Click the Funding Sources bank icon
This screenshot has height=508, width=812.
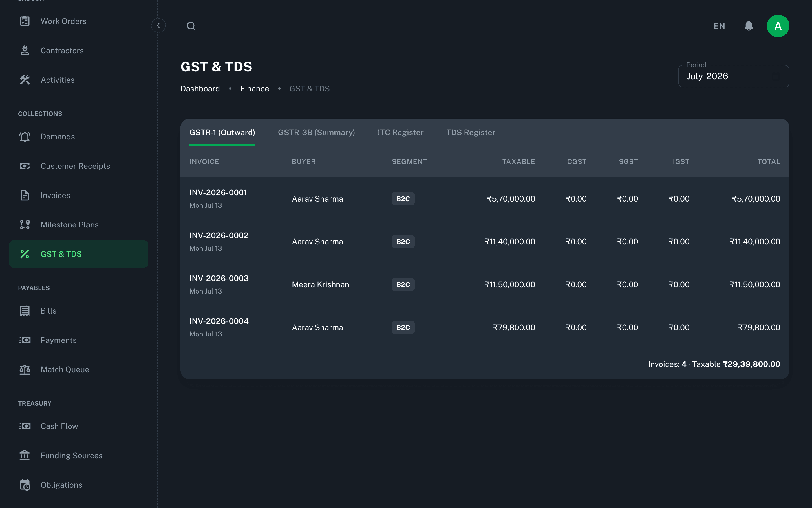tap(25, 456)
